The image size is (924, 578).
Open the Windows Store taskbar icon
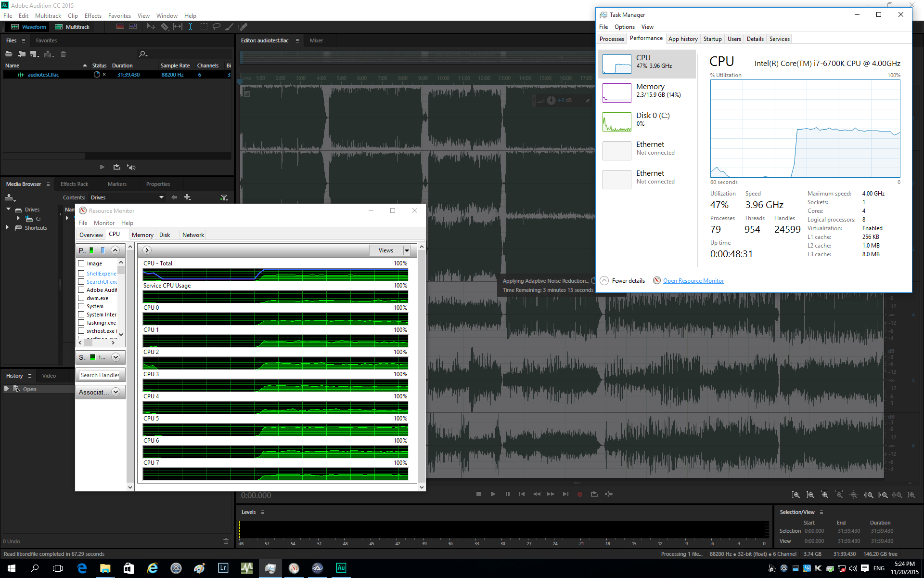128,568
